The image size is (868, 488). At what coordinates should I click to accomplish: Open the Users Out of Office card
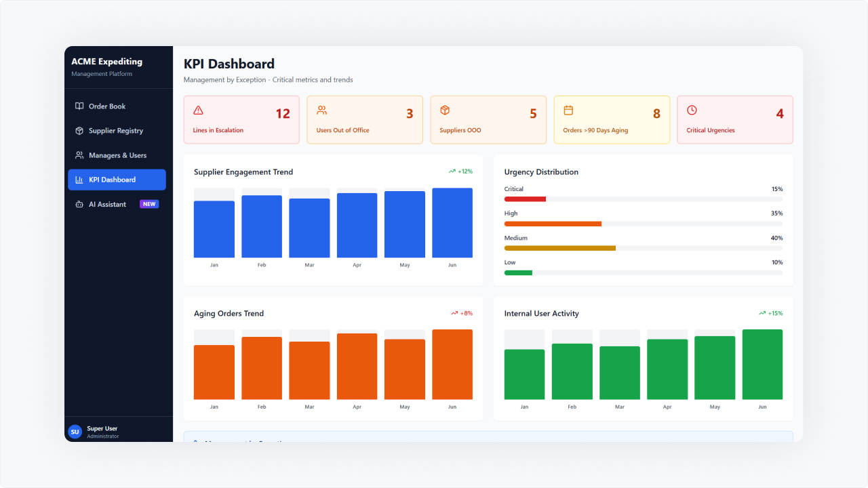(x=365, y=120)
